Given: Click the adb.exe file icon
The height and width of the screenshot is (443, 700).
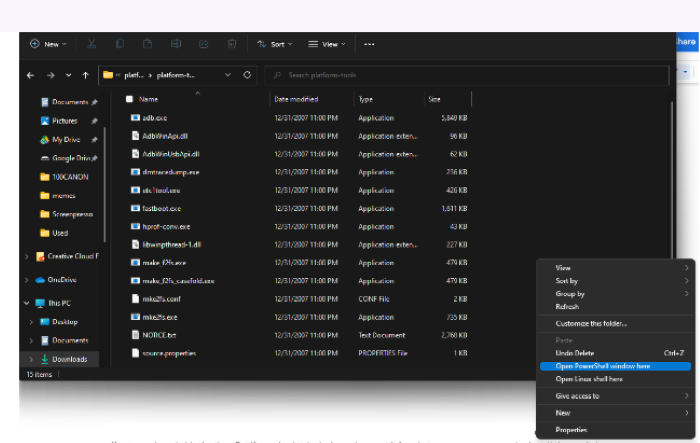Looking at the screenshot, I should (x=134, y=118).
